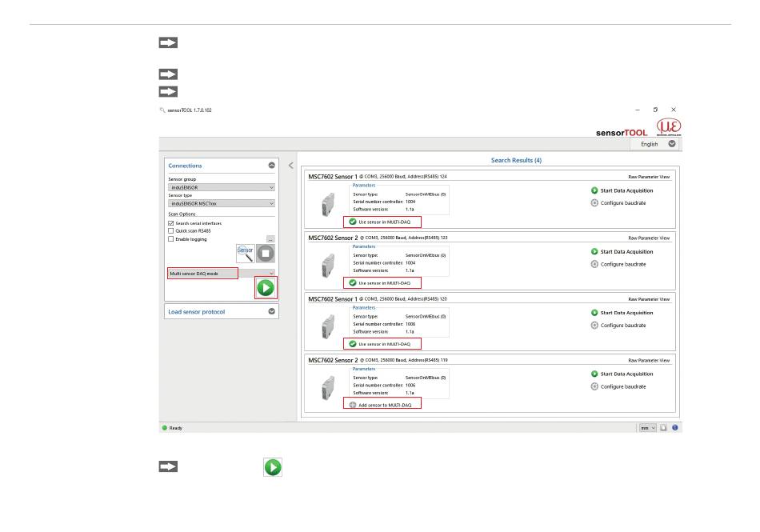Open the mm unit dropdown in status bar
The image size is (760, 532).
pos(647,428)
